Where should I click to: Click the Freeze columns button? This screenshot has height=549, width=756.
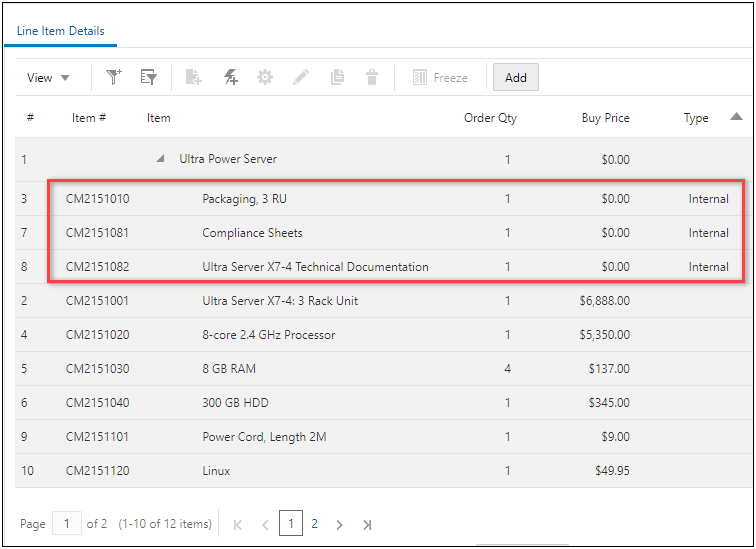440,78
